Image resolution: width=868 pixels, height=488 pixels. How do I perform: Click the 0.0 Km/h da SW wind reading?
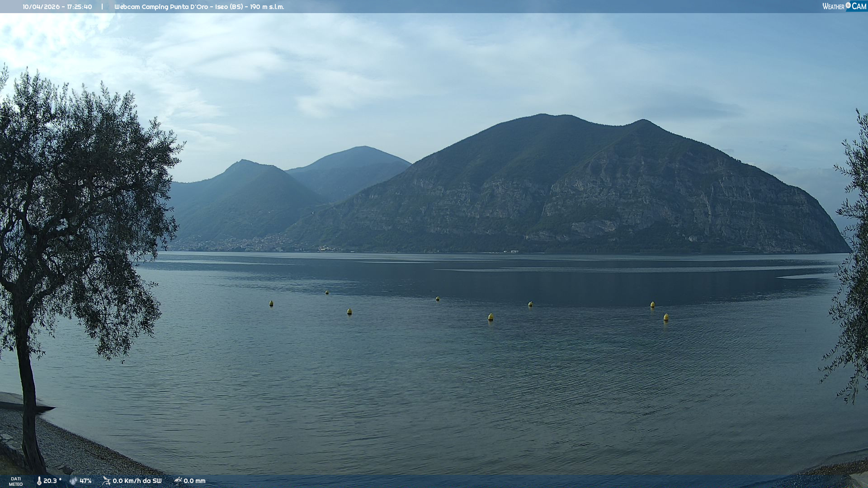coord(137,481)
